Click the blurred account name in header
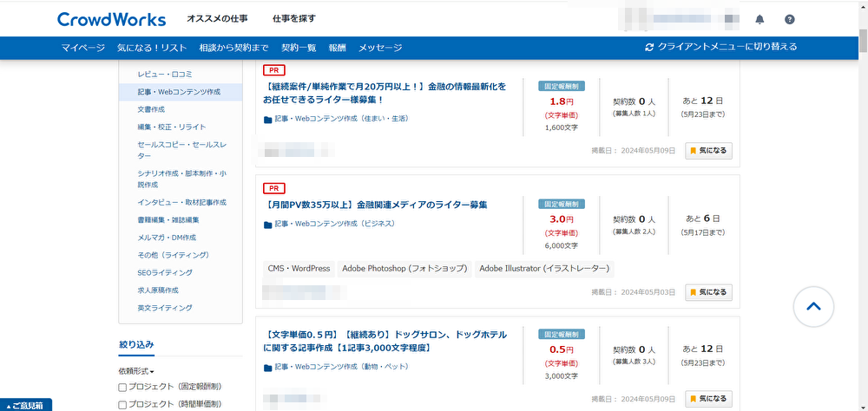The width and height of the screenshot is (868, 411). [x=681, y=19]
